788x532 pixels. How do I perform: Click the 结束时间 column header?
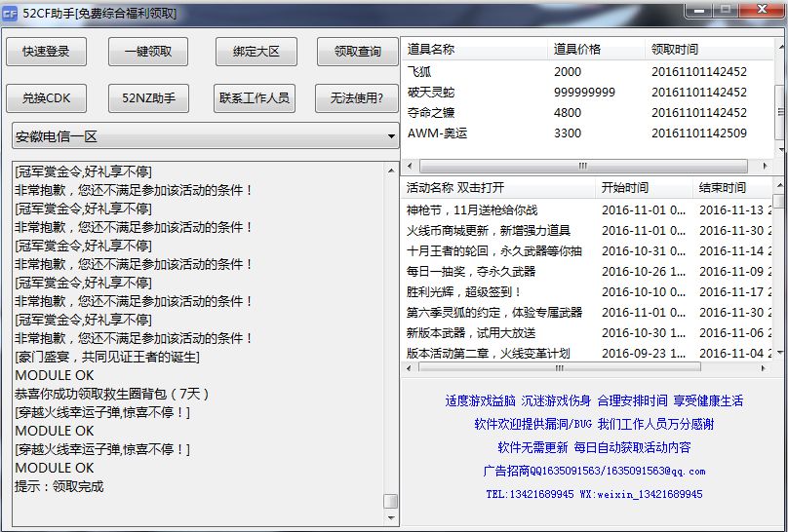732,188
